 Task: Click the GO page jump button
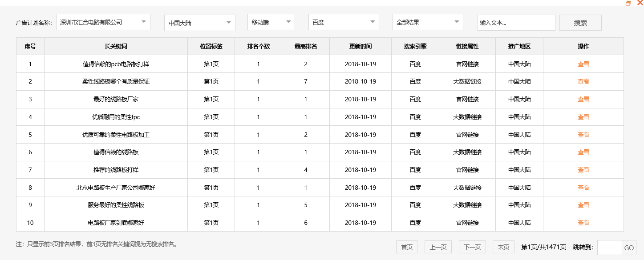click(630, 247)
